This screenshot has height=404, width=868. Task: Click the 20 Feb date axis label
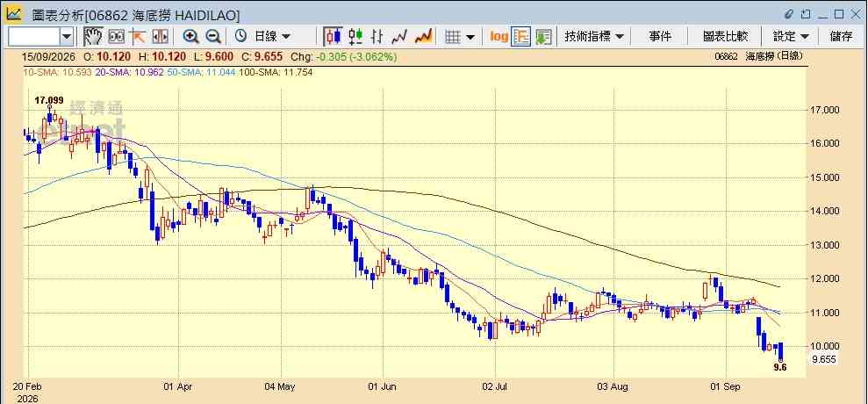click(28, 386)
